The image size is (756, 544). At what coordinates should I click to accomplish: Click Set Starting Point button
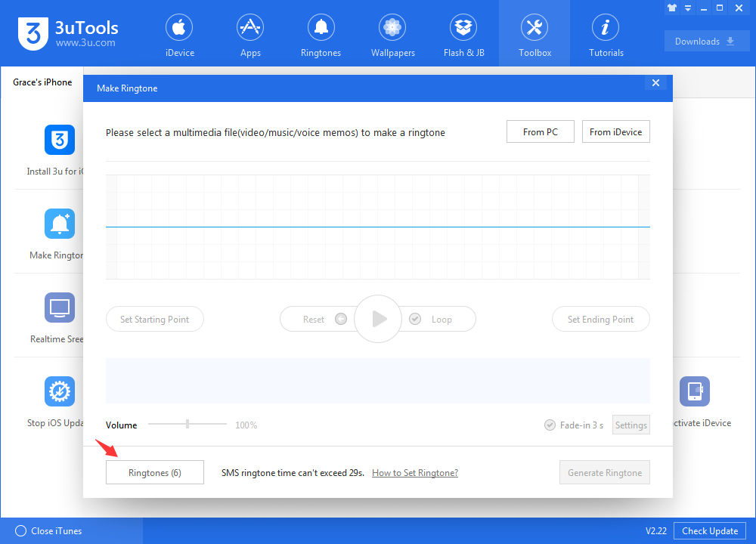pyautogui.click(x=155, y=319)
